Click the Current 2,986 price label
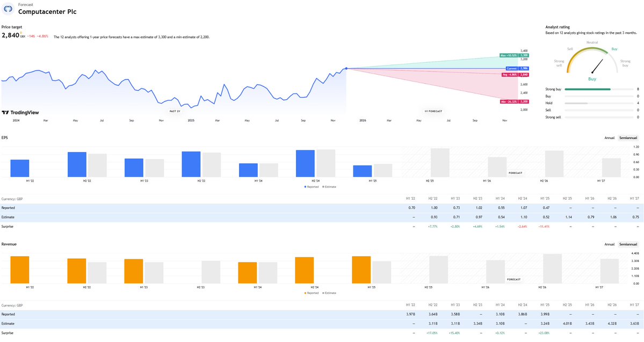The width and height of the screenshot is (644, 342). [517, 69]
